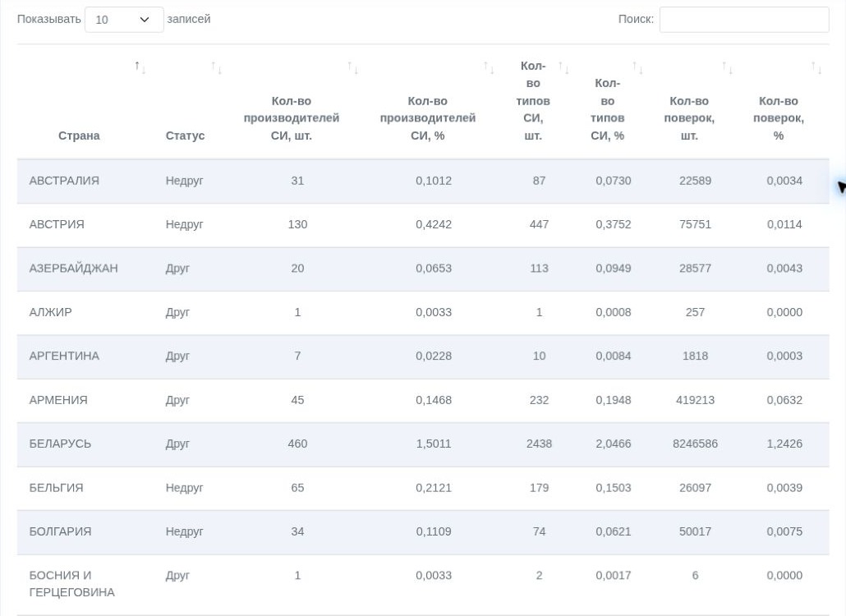Image resolution: width=846 pixels, height=616 pixels.
Task: Select the АВСТРАЛИЯ country cell
Action: 64,181
